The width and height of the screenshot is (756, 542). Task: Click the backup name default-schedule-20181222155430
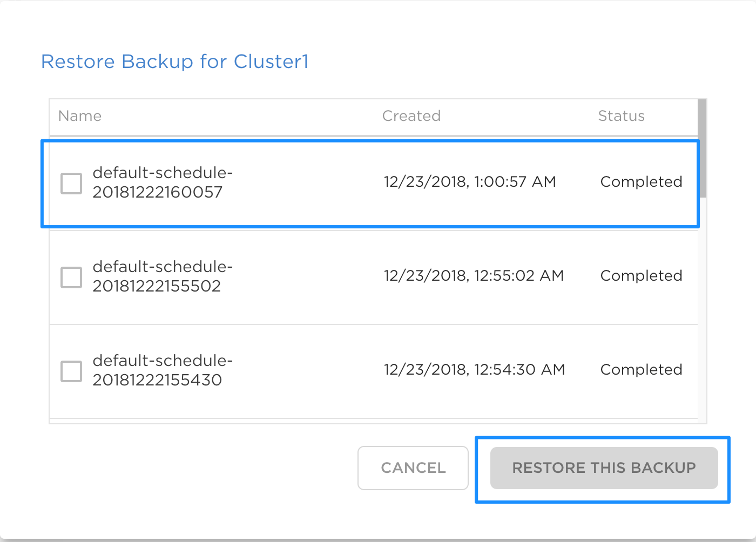tap(163, 370)
